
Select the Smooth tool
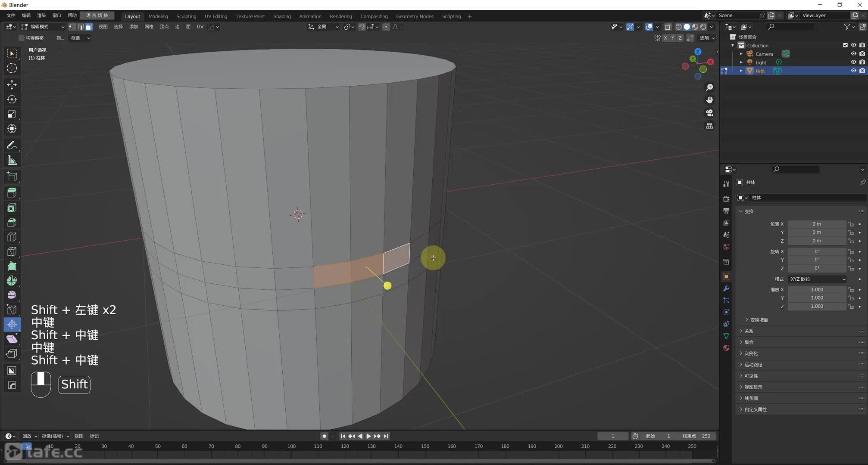click(12, 295)
